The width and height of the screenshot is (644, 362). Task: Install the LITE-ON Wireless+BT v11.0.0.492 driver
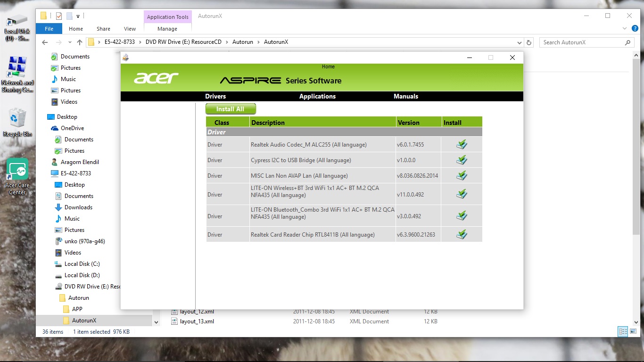(462, 194)
